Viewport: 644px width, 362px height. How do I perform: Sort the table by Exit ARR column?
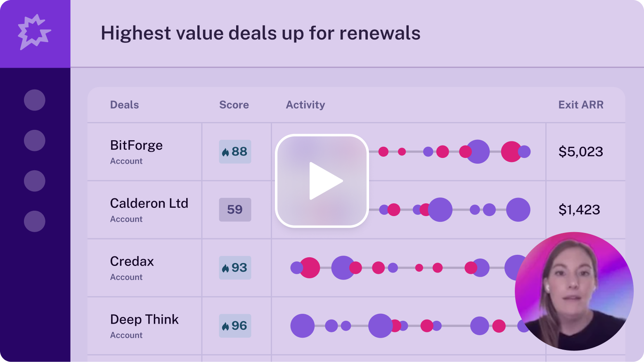581,105
